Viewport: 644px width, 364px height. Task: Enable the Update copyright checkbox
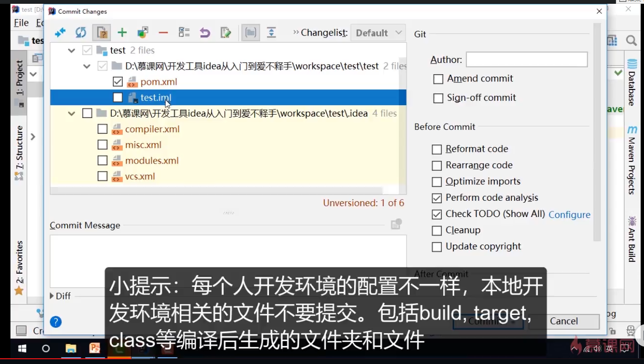click(x=436, y=247)
